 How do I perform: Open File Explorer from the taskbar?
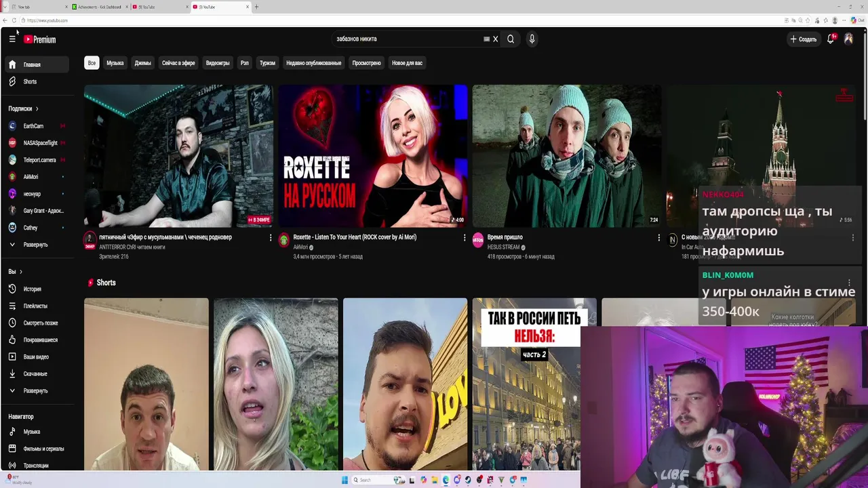point(435,480)
